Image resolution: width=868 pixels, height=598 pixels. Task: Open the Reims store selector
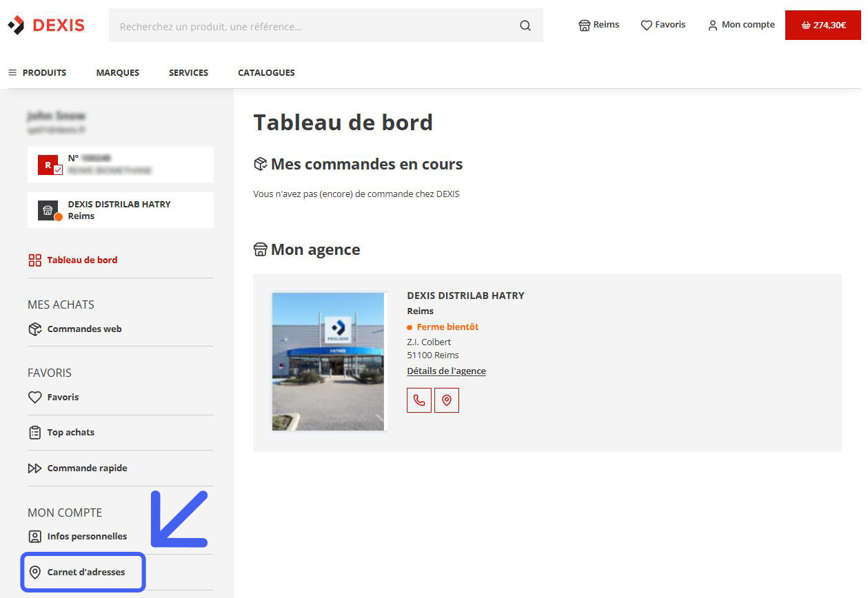(598, 25)
